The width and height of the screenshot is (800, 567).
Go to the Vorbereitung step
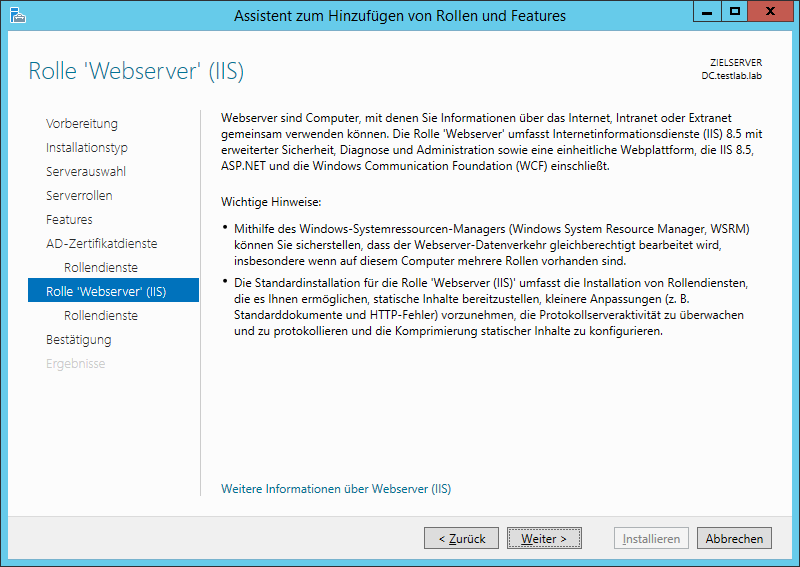(82, 124)
